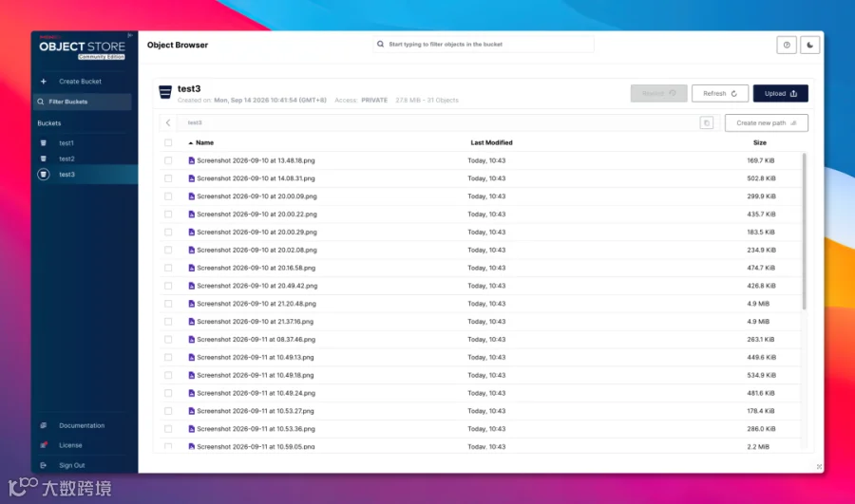Screen dimensions: 855x504
Task: Click the object list vertical scrollbar
Action: [804, 231]
